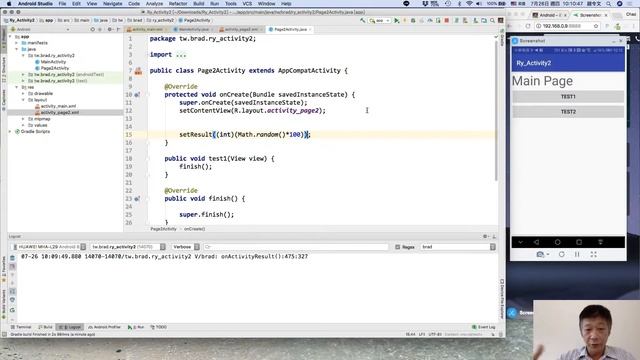Click the red Stop button in toolbar

pyautogui.click(x=447, y=20)
